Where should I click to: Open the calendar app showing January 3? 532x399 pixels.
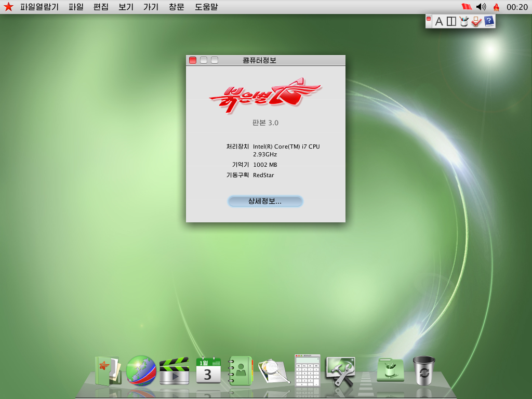coord(207,370)
